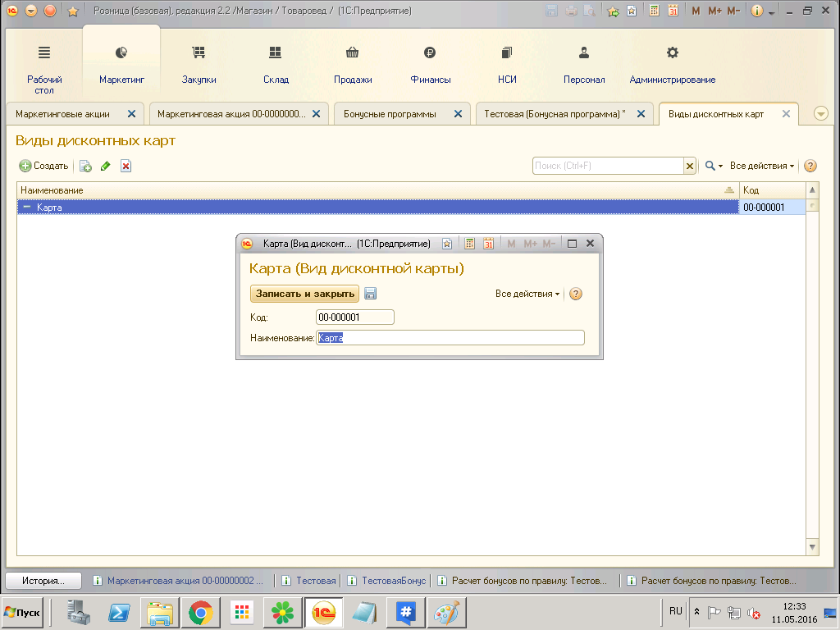Open the Продажи section
Viewport: 840px width, 630px height.
tap(353, 65)
